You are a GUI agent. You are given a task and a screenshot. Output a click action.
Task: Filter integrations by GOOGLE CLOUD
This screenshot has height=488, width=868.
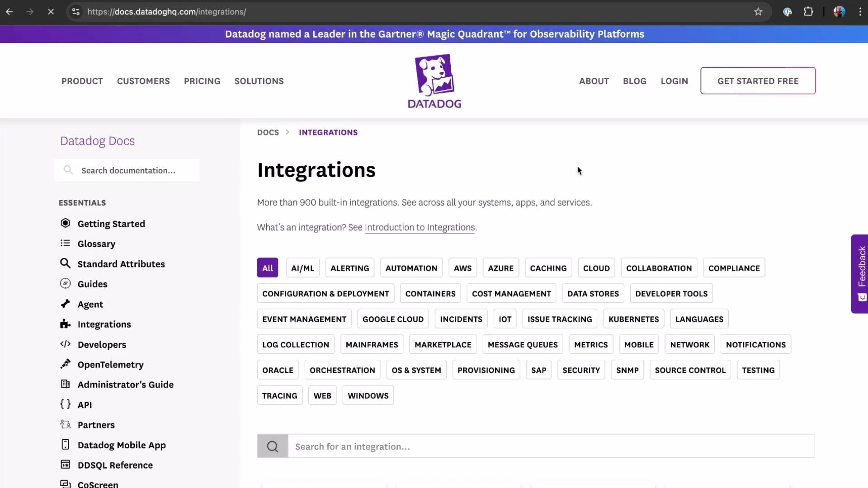393,319
